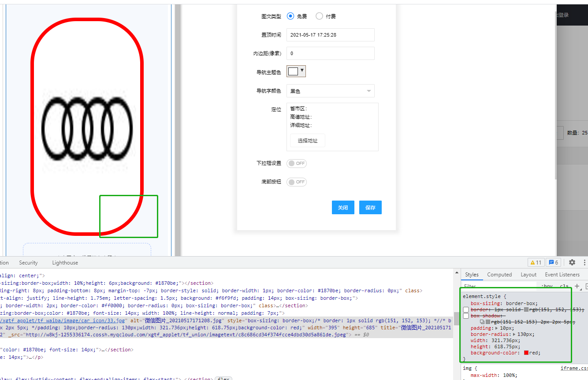Click the white 导航主题色 swatch
Viewport: 588px width, 380px height.
pos(293,71)
